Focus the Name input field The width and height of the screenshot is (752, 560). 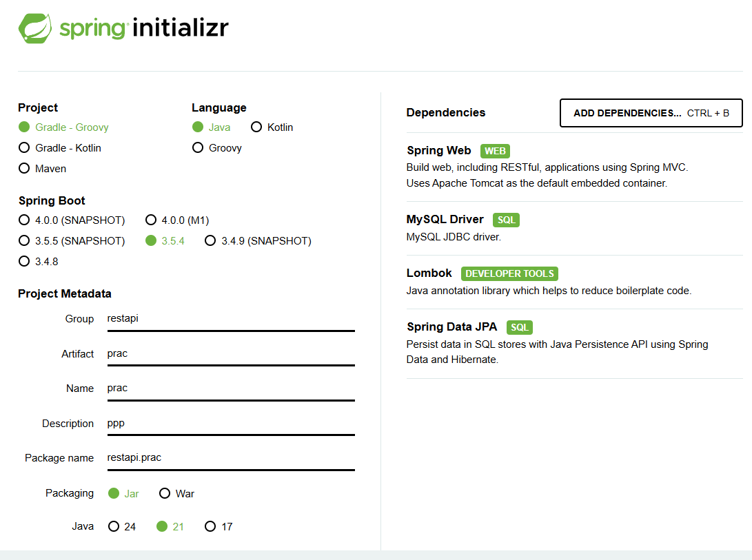231,389
